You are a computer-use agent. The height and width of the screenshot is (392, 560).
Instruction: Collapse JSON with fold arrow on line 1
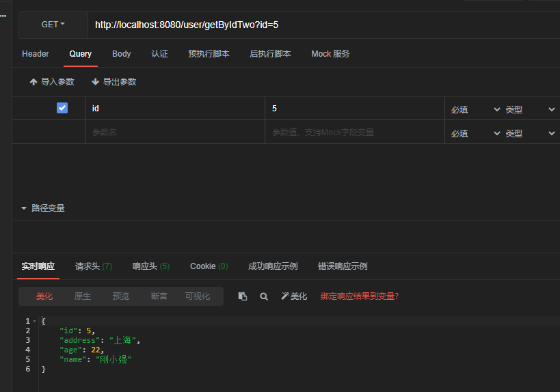34,321
